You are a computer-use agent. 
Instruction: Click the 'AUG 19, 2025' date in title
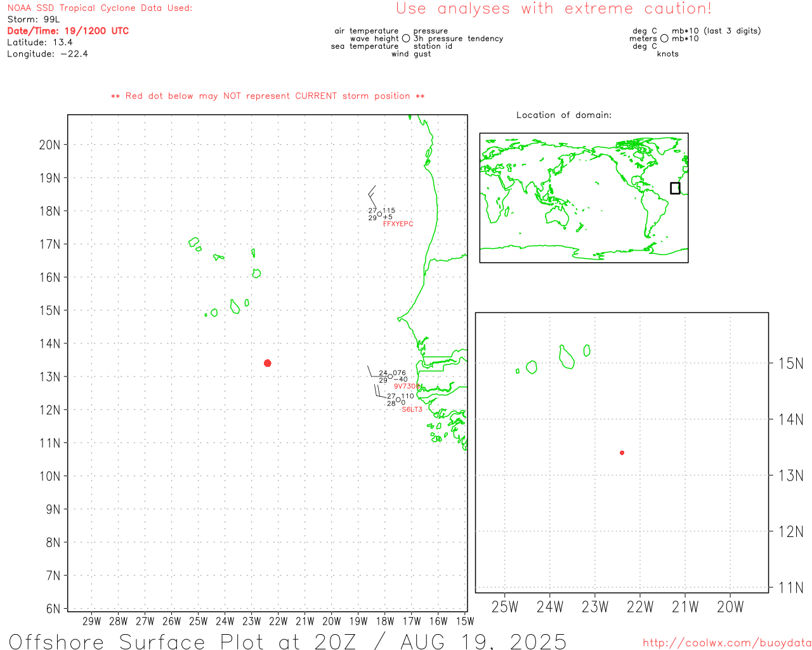[483, 641]
